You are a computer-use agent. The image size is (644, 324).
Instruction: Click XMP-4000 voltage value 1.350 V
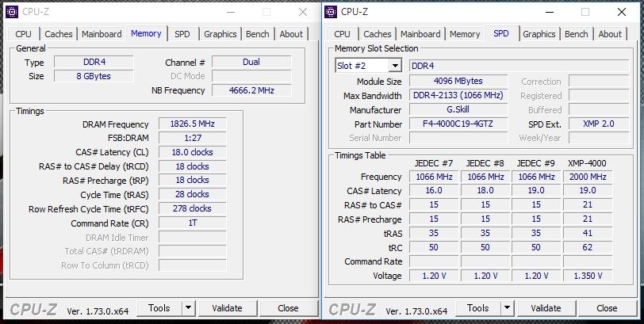(588, 276)
